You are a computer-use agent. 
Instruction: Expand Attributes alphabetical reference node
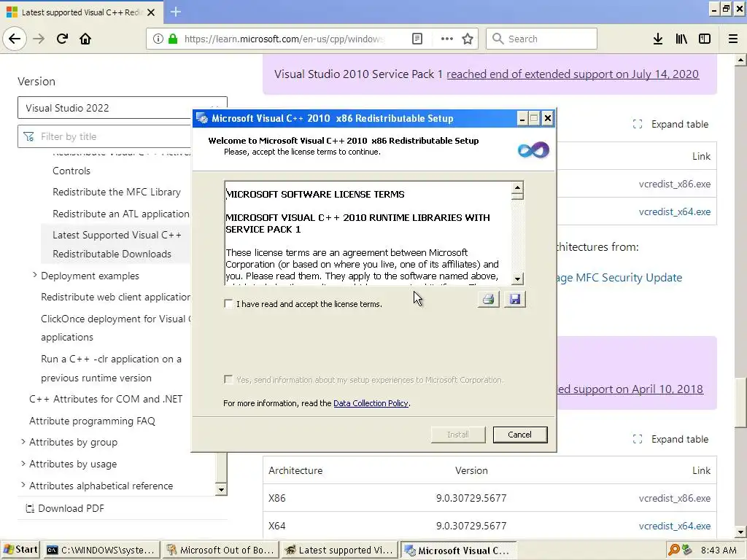point(23,485)
